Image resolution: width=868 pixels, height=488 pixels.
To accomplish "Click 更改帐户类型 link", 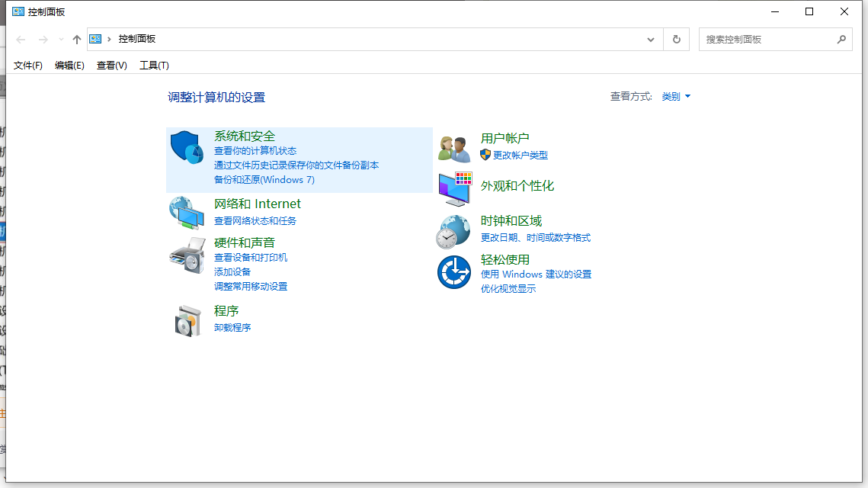I will 520,155.
